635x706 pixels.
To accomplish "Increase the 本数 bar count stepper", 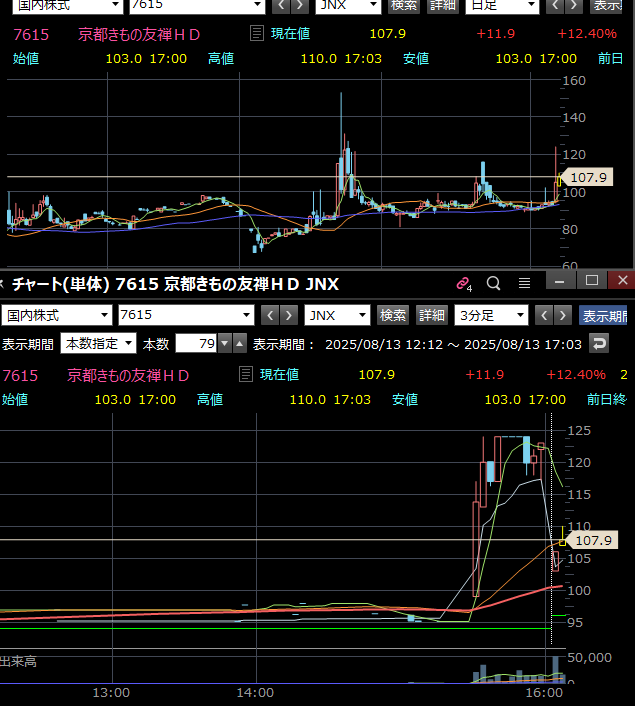I will pyautogui.click(x=240, y=344).
